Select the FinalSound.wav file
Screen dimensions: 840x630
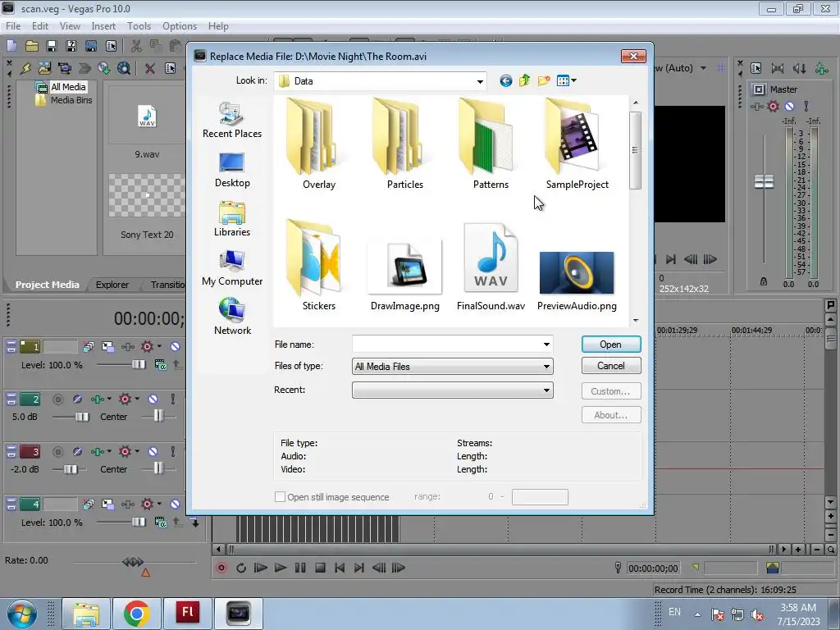tap(491, 267)
